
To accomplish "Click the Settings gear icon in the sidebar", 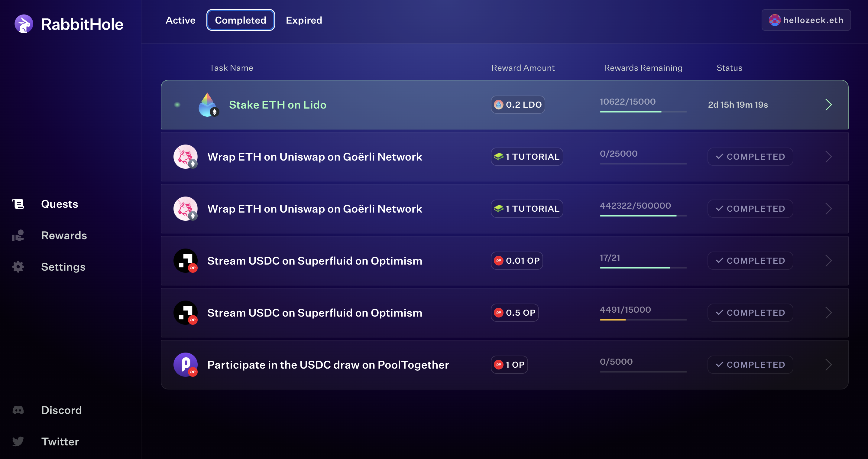I will point(18,267).
